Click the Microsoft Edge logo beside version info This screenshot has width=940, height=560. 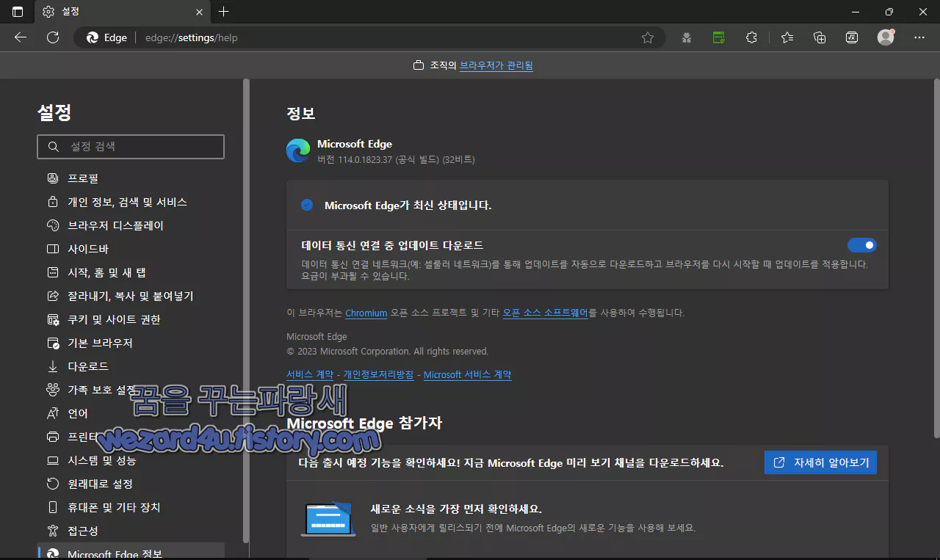coord(298,150)
